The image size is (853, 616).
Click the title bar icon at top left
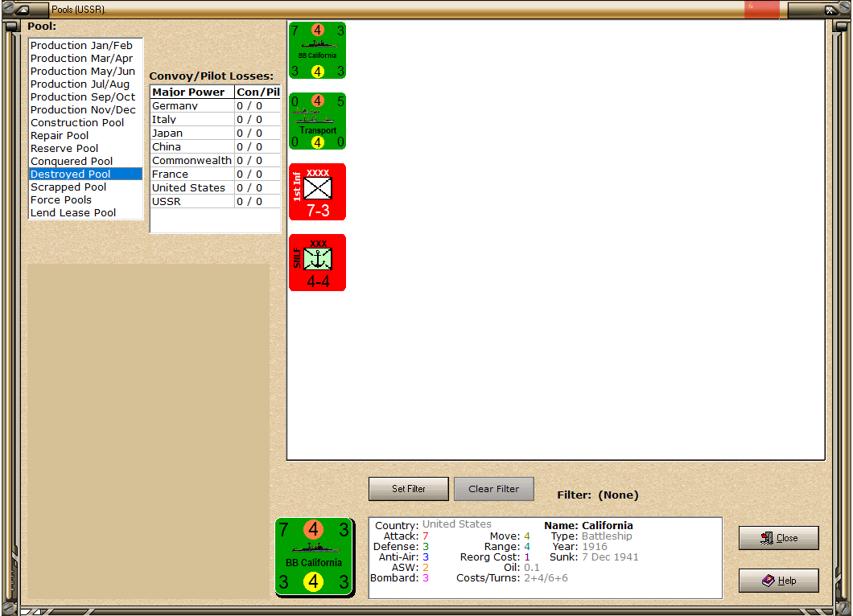click(x=23, y=9)
